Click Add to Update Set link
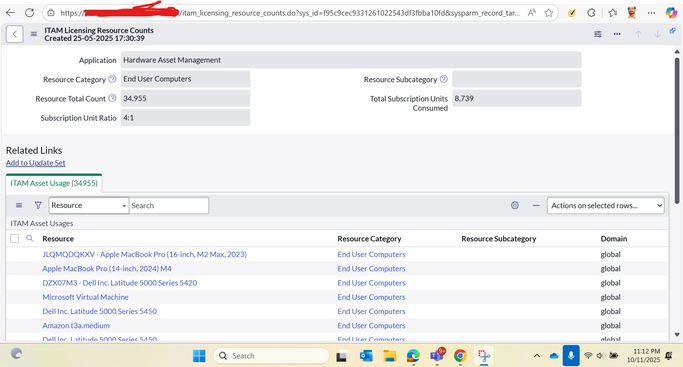The image size is (683, 367). point(35,163)
